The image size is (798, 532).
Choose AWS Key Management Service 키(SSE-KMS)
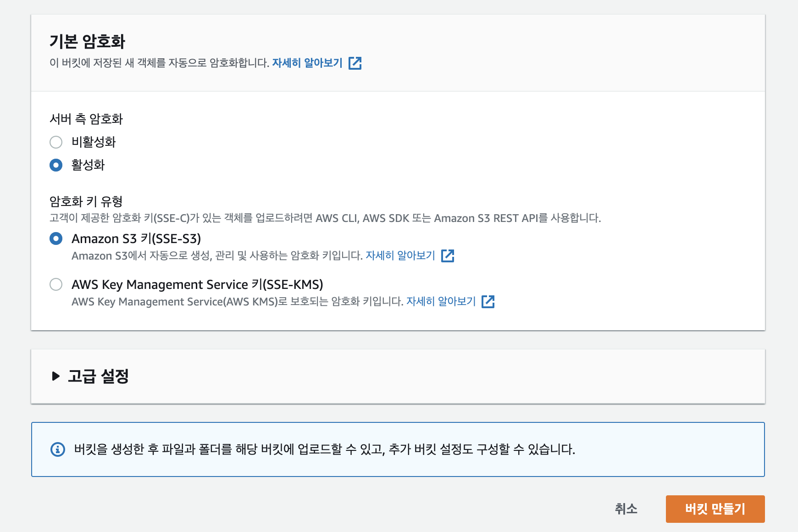(56, 284)
